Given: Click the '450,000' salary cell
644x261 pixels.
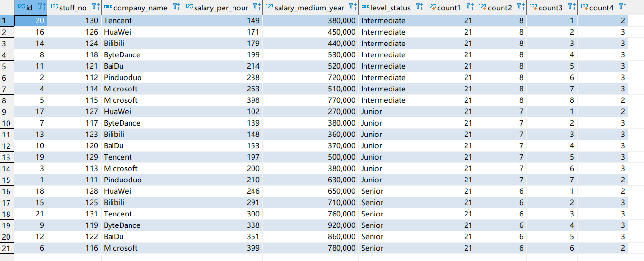Looking at the screenshot, I should coord(310,32).
